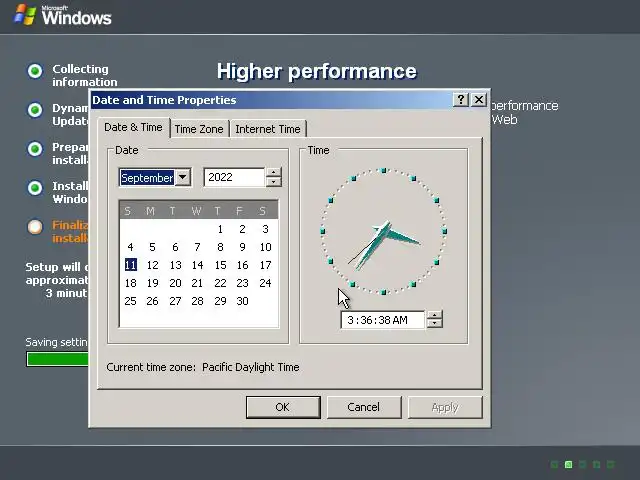Click the Apply button
The image size is (640, 480).
pos(445,407)
